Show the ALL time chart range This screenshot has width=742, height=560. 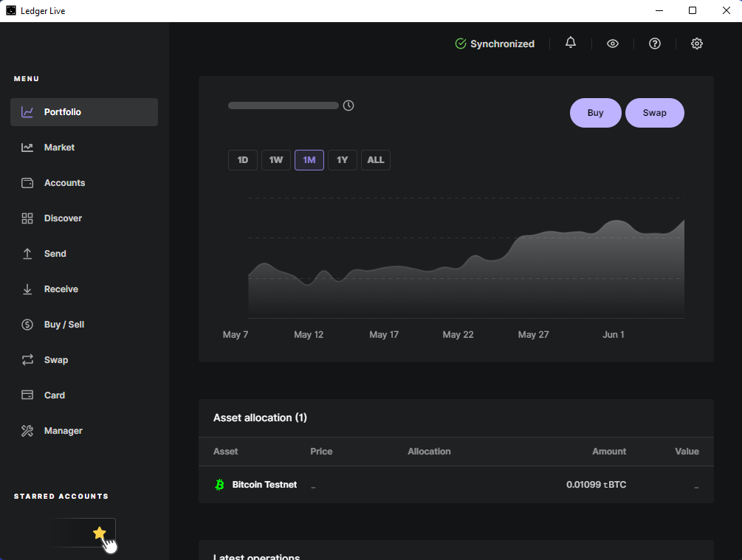point(375,160)
